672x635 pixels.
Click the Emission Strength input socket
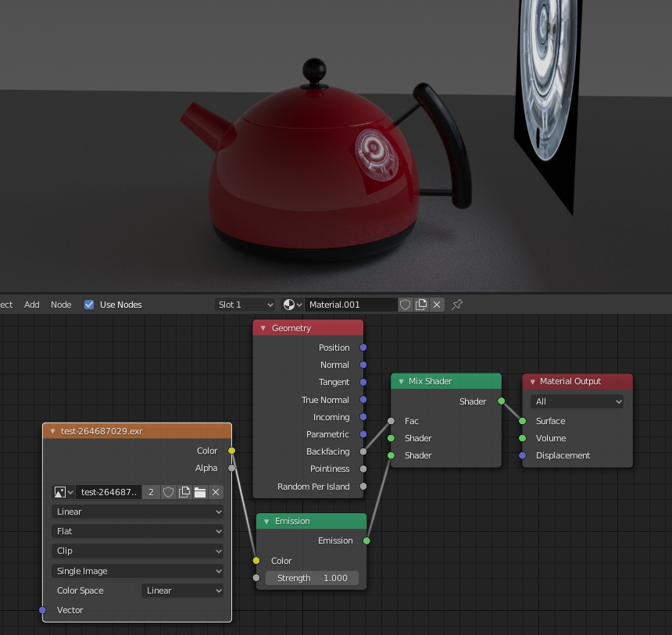coord(256,577)
